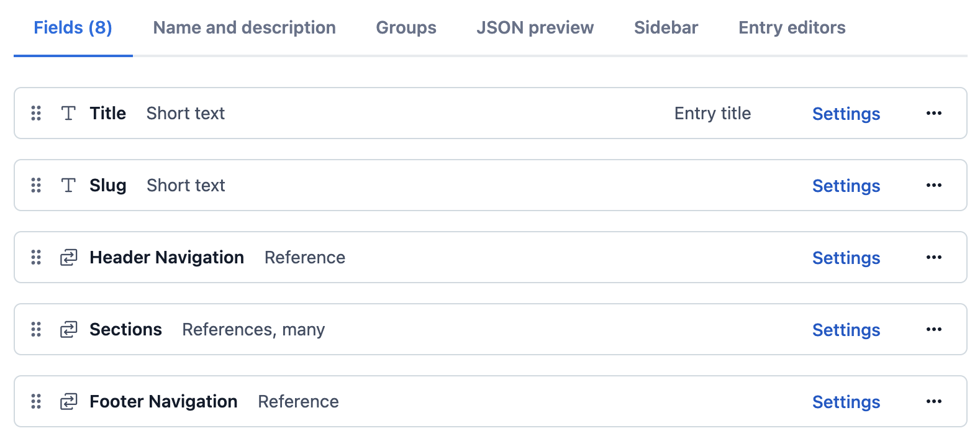
Task: Open the ellipsis menu for the Sections field
Action: point(934,329)
